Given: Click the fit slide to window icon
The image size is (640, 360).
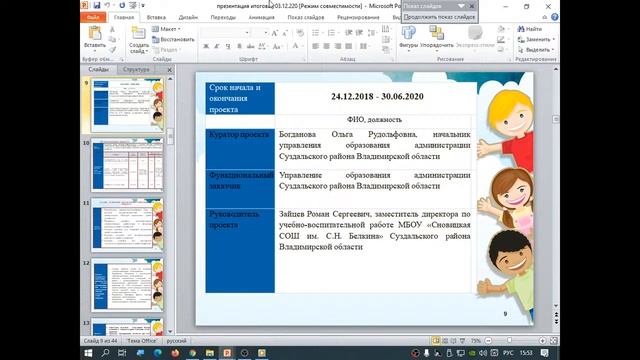Looking at the screenshot, I should pos(553,340).
